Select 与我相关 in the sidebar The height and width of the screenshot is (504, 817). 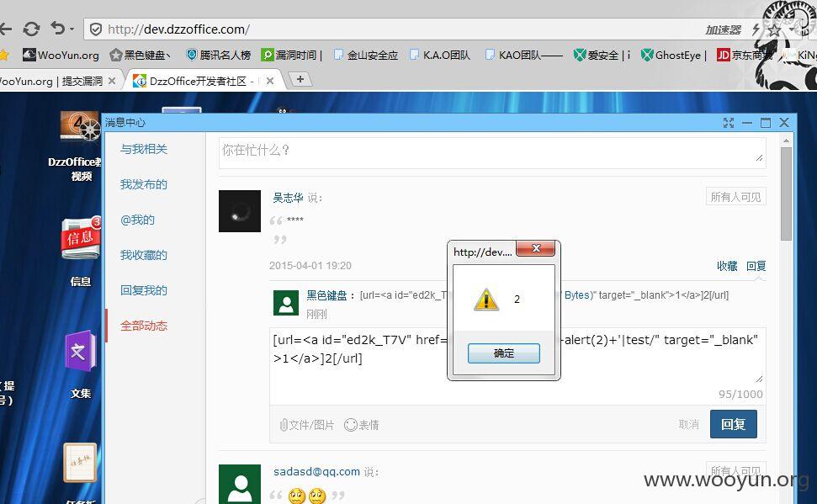tap(144, 149)
